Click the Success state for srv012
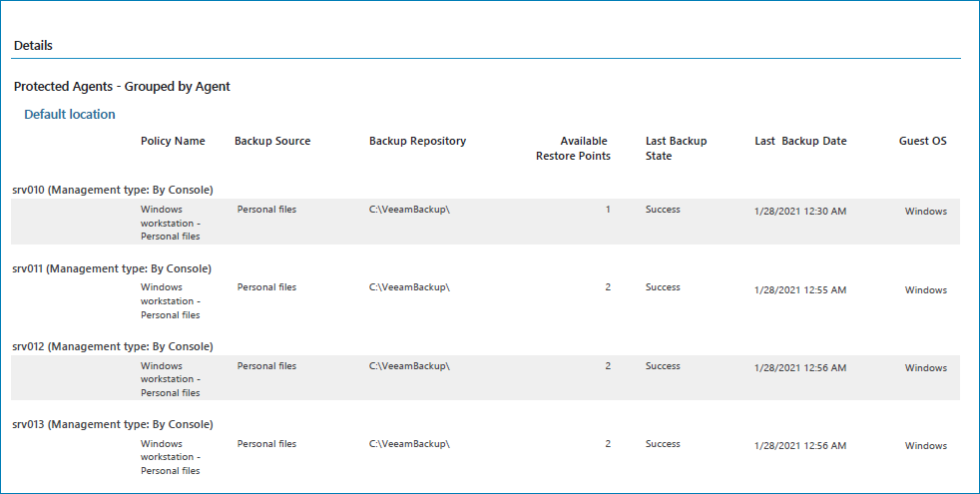This screenshot has height=494, width=980. pos(663,366)
